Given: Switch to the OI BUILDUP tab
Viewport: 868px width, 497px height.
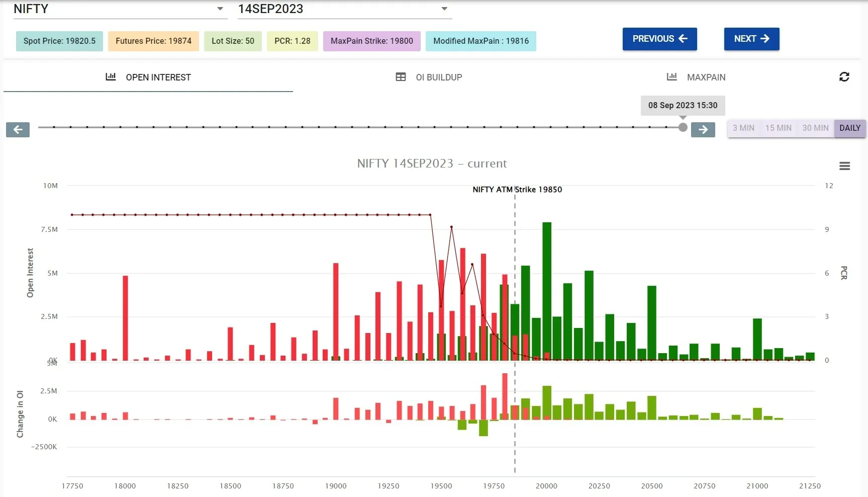Looking at the screenshot, I should (x=429, y=77).
